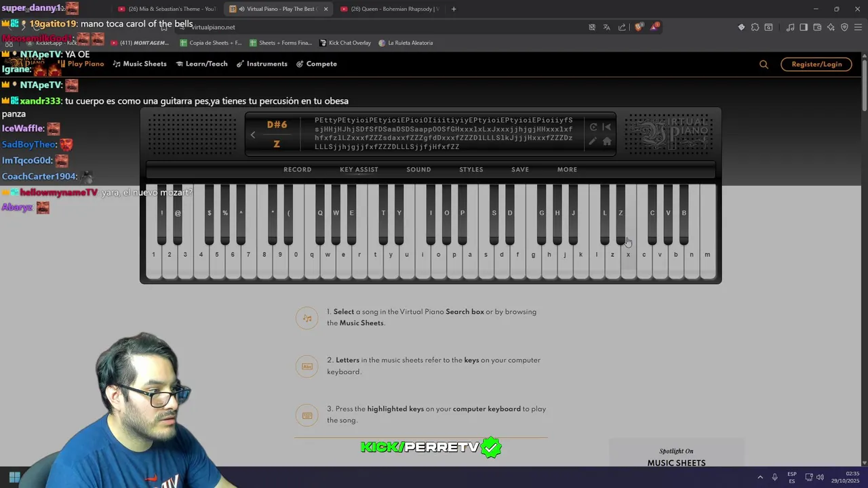Open the Brave Wallet icon
Viewport: 868px width, 488px height.
click(x=817, y=27)
